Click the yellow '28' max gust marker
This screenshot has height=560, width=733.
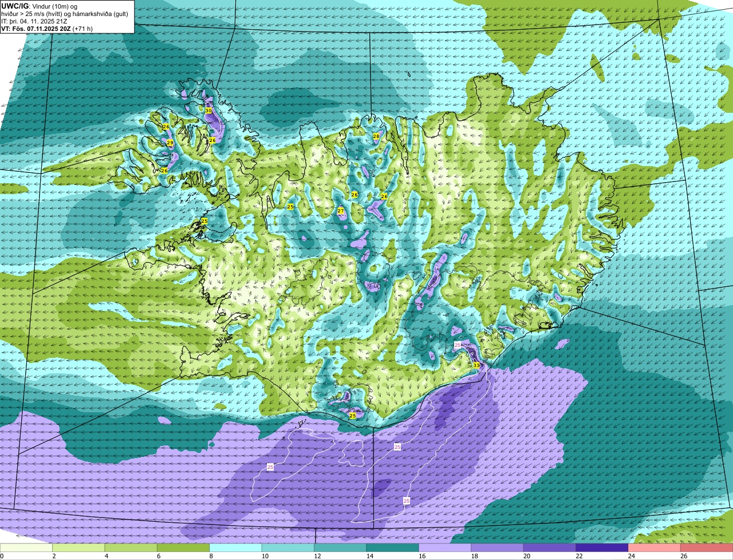pos(376,136)
